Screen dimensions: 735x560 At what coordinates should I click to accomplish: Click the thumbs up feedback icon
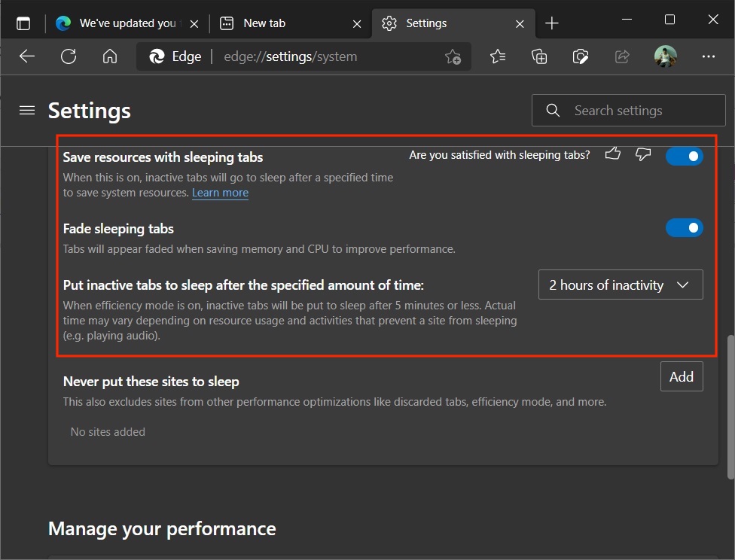point(613,154)
